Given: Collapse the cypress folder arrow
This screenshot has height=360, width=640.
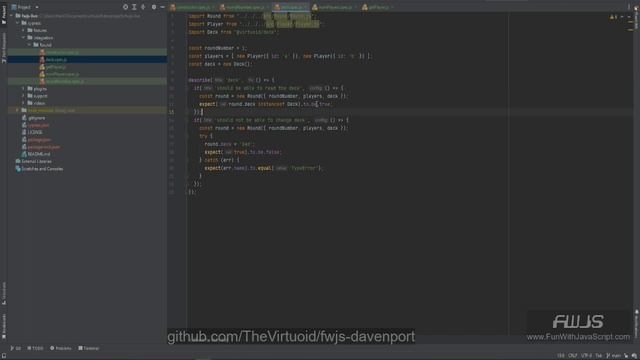Looking at the screenshot, I should click(18, 23).
